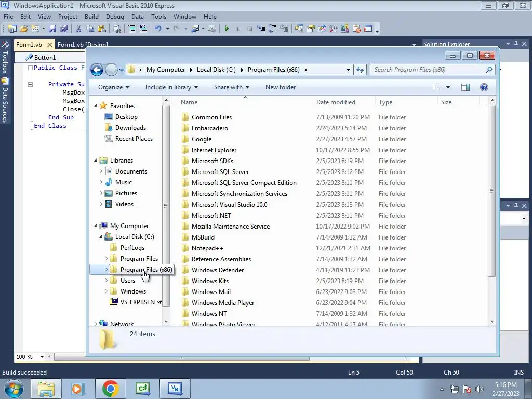The height and width of the screenshot is (399, 532).
Task: Open Solution Explorer toolbar icon
Action: point(299,29)
